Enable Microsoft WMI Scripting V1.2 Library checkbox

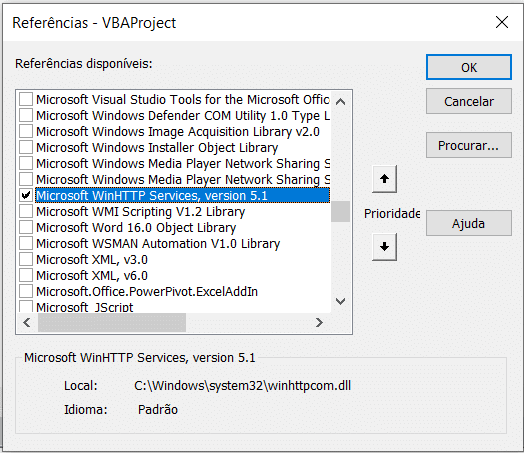26,211
